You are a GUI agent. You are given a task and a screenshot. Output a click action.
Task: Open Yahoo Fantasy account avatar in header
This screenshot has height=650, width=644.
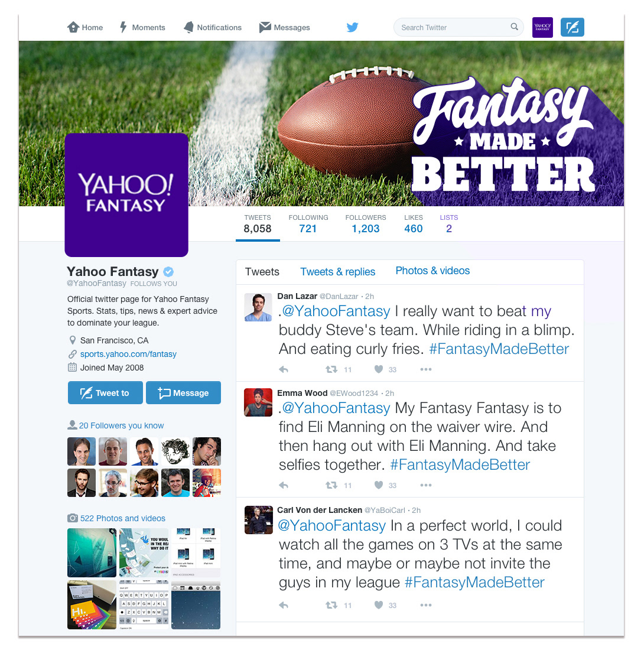(542, 27)
